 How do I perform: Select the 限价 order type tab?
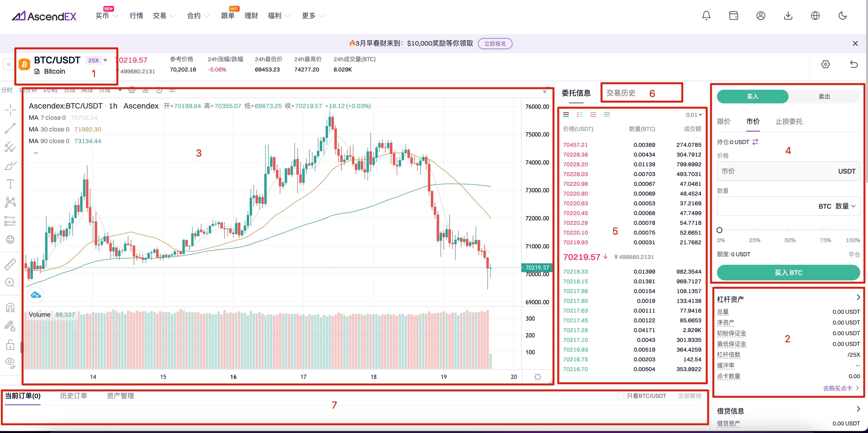point(723,121)
